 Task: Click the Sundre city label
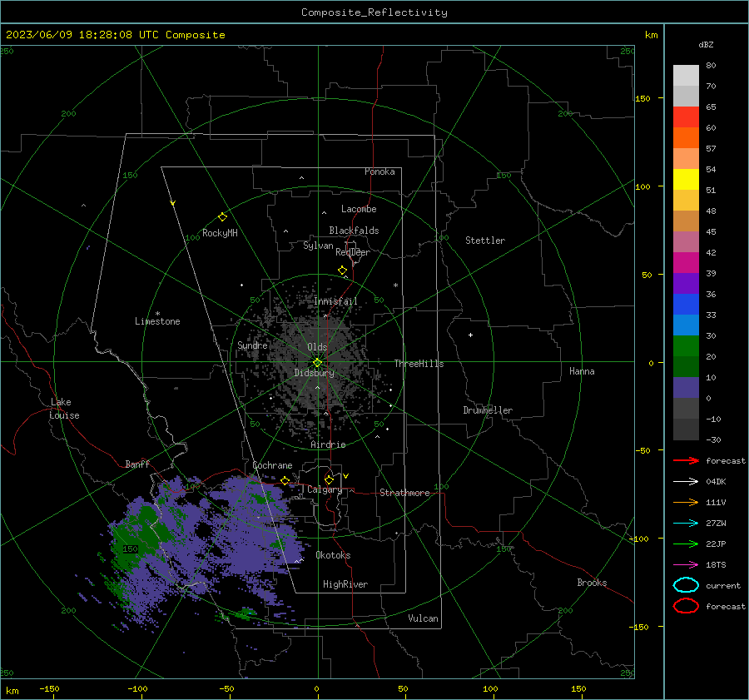click(252, 345)
